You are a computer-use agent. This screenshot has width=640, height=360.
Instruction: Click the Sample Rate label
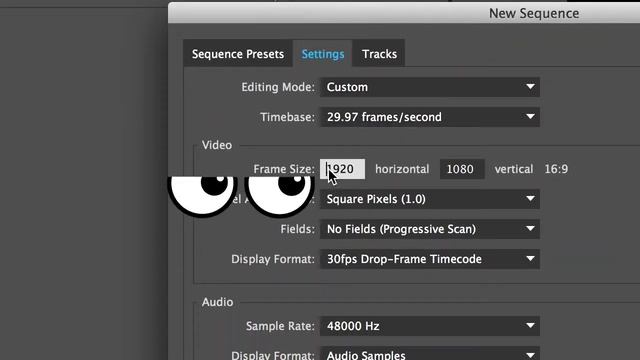[x=280, y=326]
